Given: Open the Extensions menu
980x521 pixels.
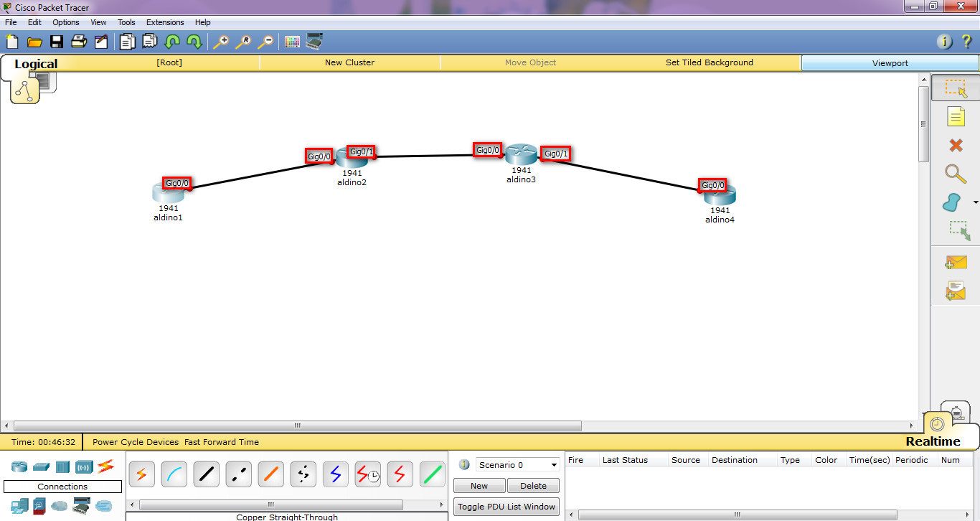Looking at the screenshot, I should (x=165, y=22).
